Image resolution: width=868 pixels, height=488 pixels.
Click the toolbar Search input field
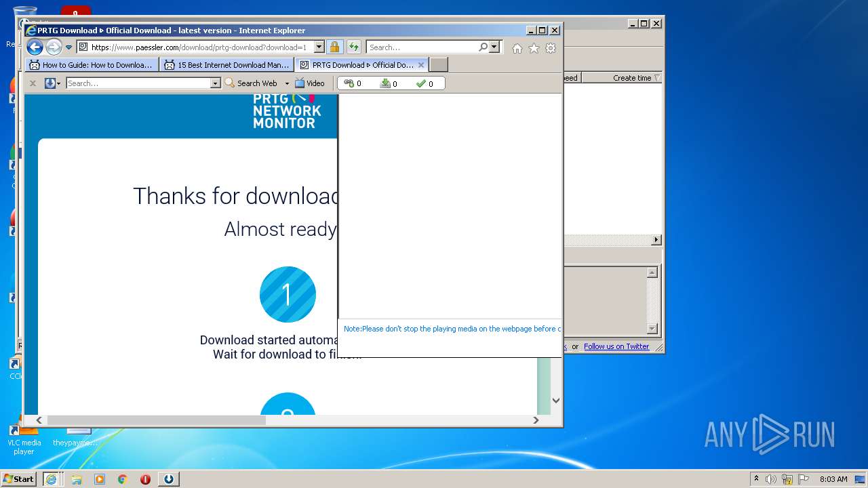pos(138,83)
